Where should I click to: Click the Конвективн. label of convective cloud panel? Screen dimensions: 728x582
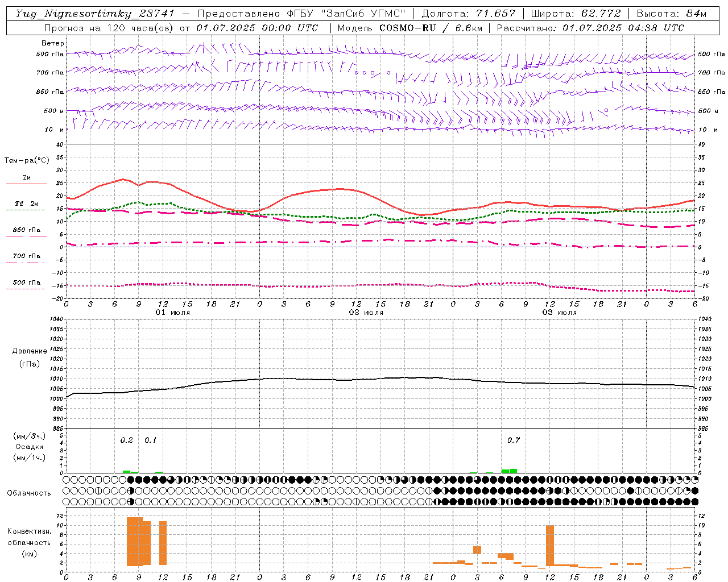coord(29,531)
